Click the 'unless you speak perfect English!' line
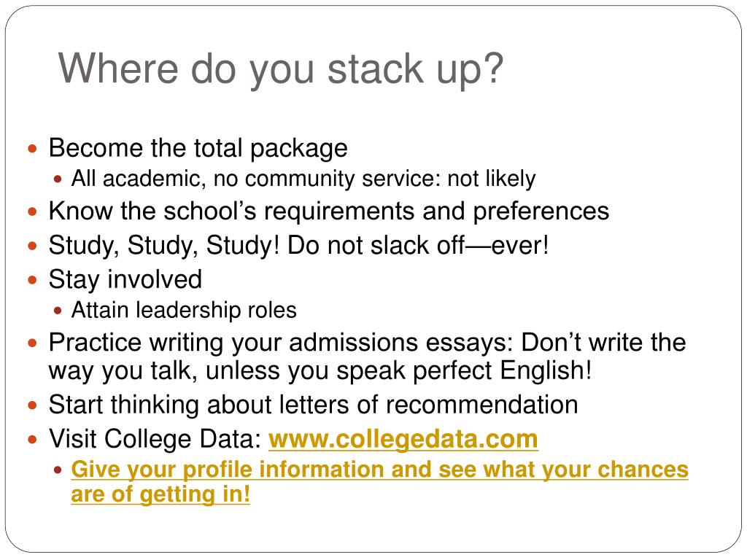 tap(320, 371)
